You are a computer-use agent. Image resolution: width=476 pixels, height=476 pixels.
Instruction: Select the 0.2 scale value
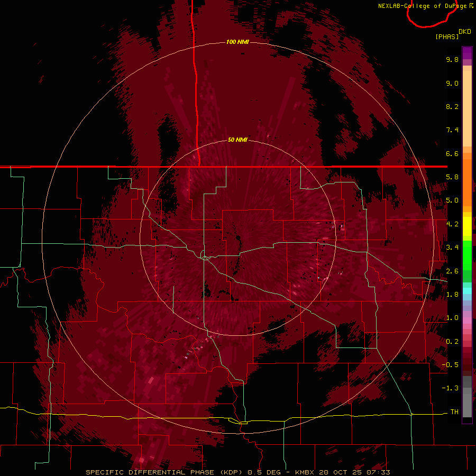(452, 342)
